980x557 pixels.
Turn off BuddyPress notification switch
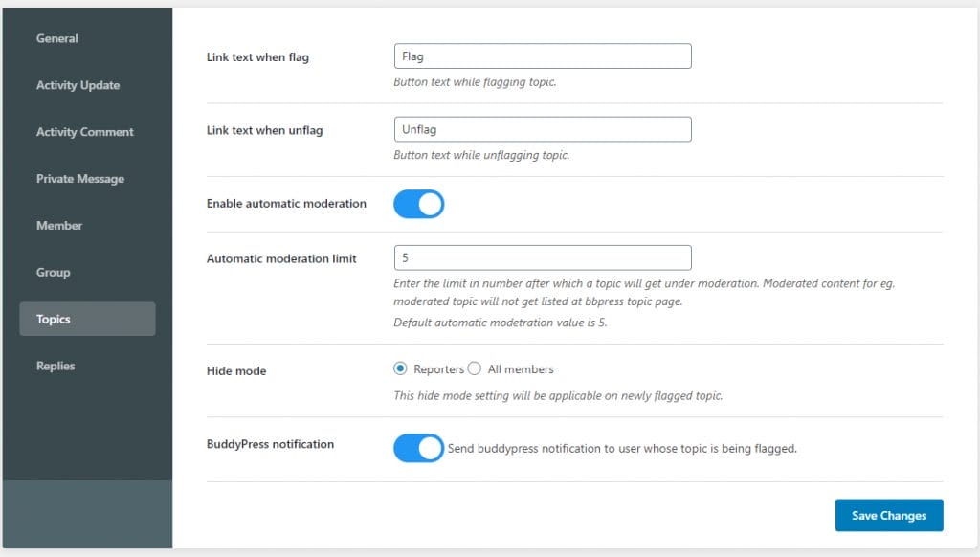pos(419,448)
